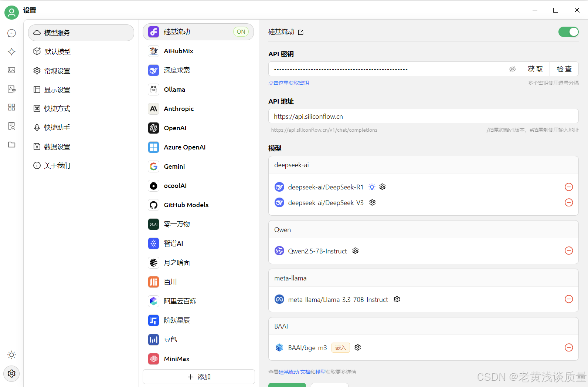588x387 pixels.
Task: Select 阿里云百炼 provider
Action: point(198,301)
